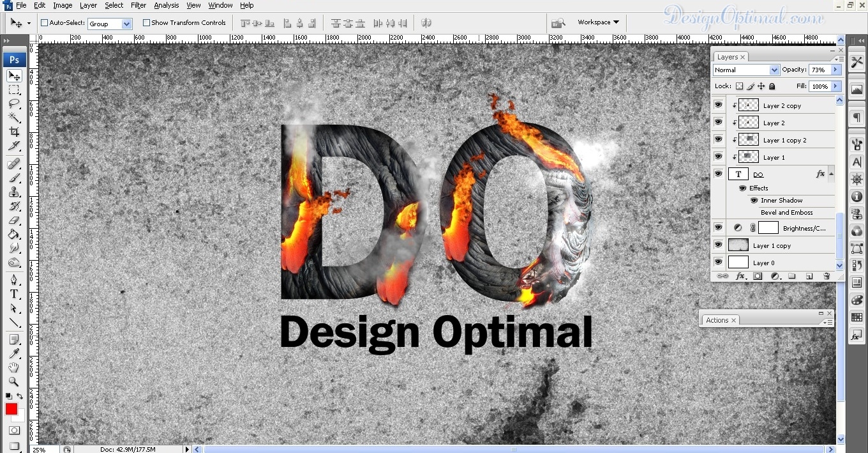Open the blend mode Normal dropdown
This screenshot has height=453, width=868.
[775, 70]
